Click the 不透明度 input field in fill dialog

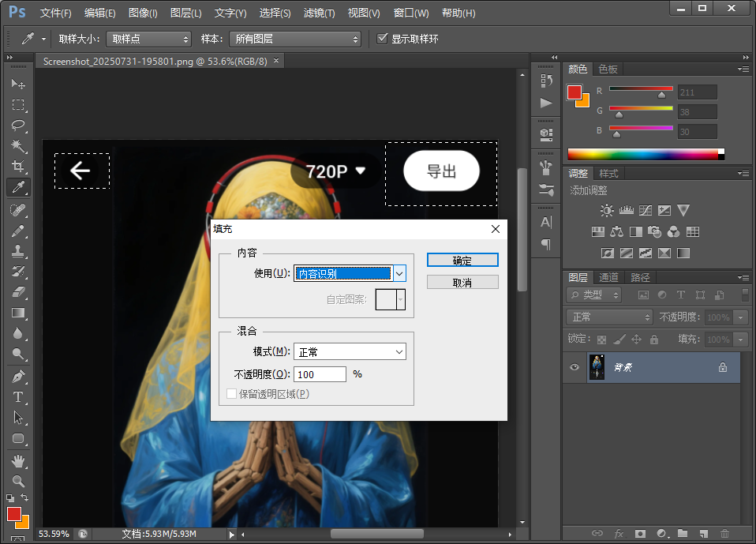[320, 374]
